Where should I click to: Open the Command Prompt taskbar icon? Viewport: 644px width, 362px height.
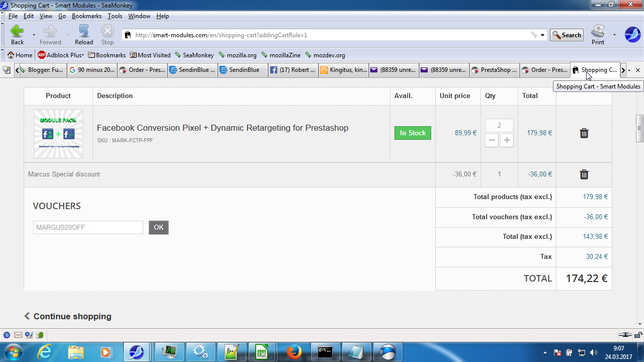(x=325, y=352)
